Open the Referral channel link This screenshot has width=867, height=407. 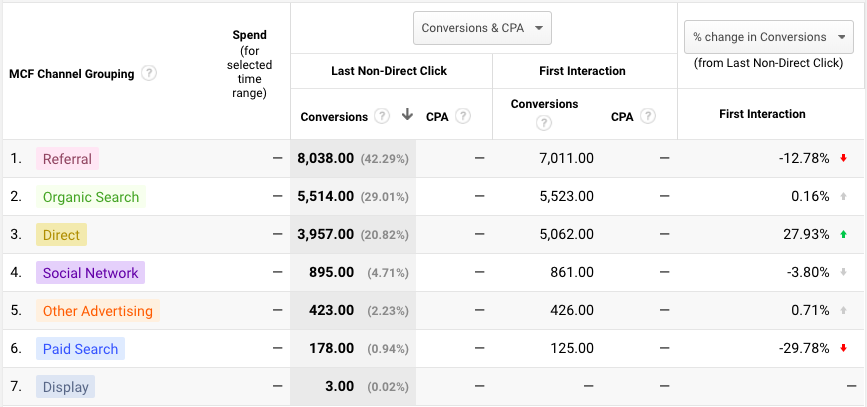coord(67,159)
